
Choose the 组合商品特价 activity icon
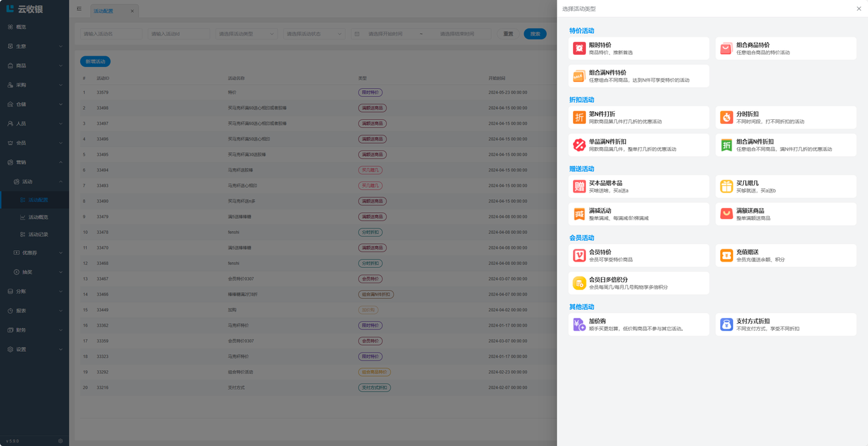click(x=726, y=48)
